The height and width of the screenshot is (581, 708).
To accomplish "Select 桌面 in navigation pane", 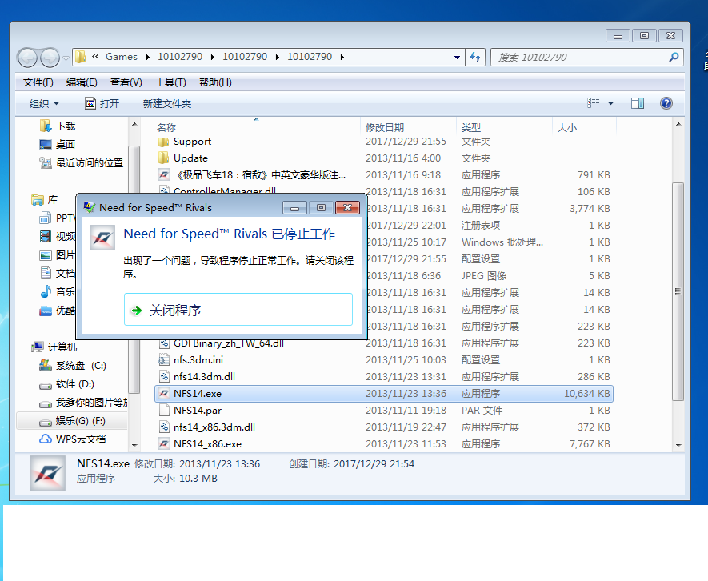I will point(57,144).
